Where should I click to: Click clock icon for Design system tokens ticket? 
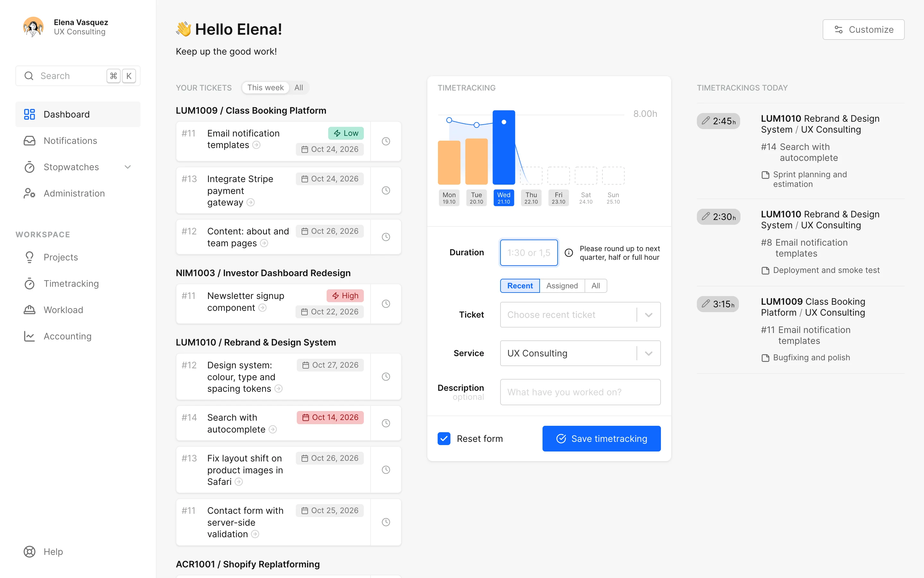click(386, 377)
